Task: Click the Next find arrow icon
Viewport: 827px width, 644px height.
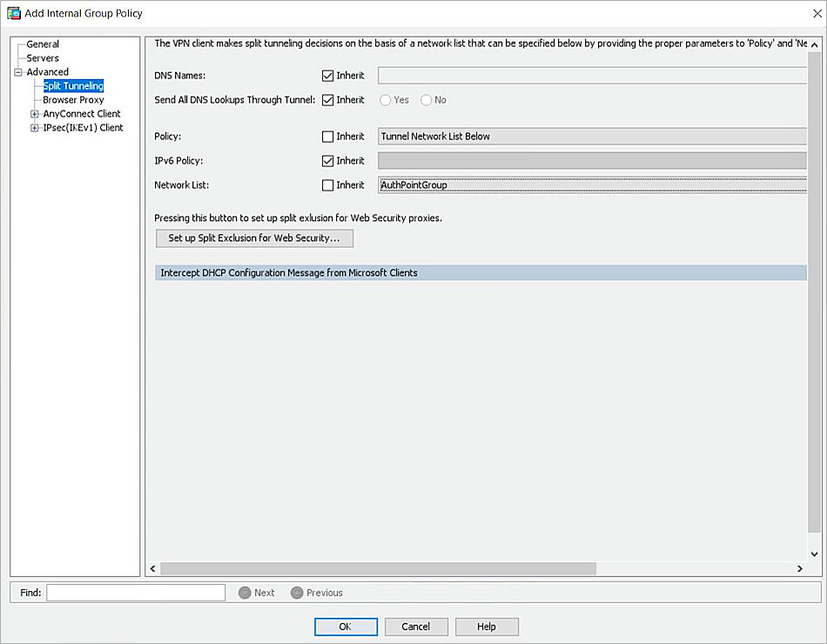Action: [x=245, y=593]
